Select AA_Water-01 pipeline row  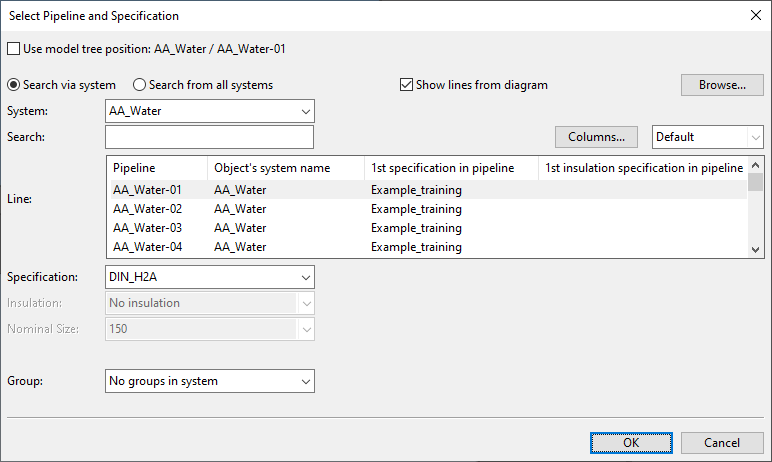(147, 190)
